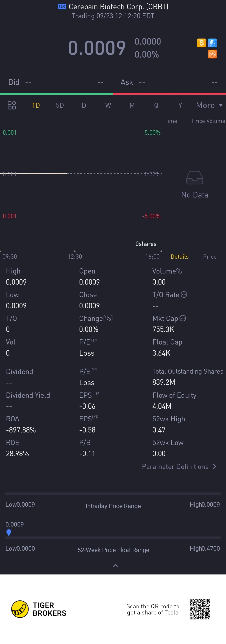This screenshot has width=226, height=644.
Task: Collapse the details panel with up chevron
Action: pos(116,566)
